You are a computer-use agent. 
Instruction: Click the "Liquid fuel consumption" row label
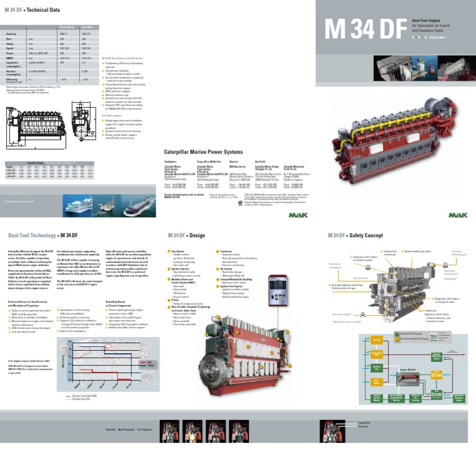(x=12, y=64)
